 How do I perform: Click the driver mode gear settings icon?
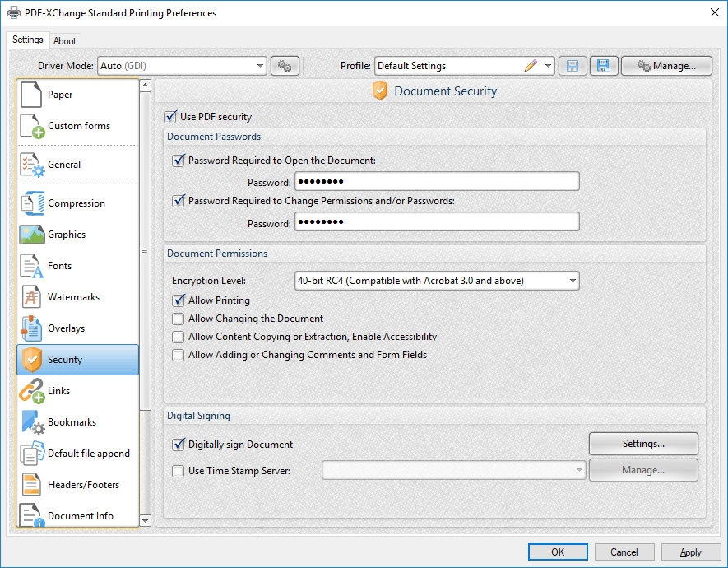pyautogui.click(x=285, y=66)
